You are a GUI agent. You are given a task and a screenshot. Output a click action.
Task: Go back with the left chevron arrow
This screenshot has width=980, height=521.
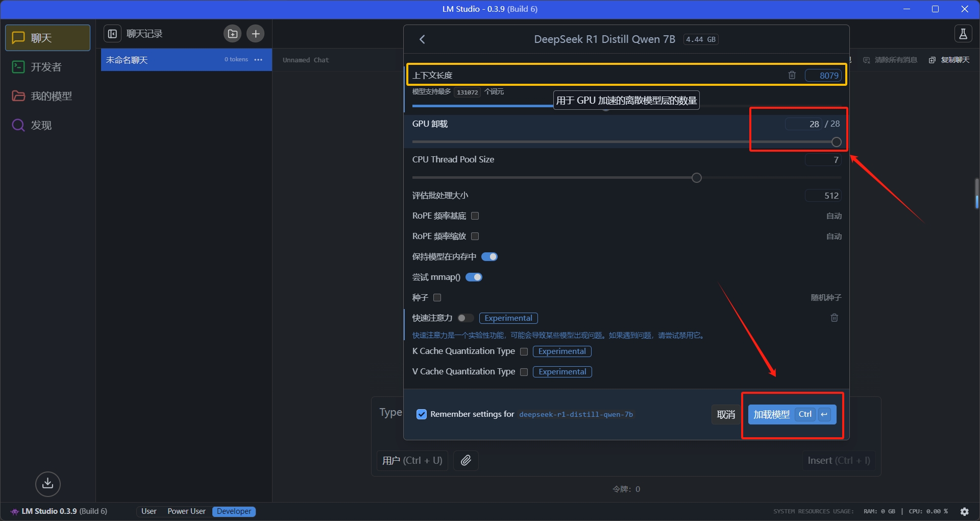pyautogui.click(x=422, y=39)
